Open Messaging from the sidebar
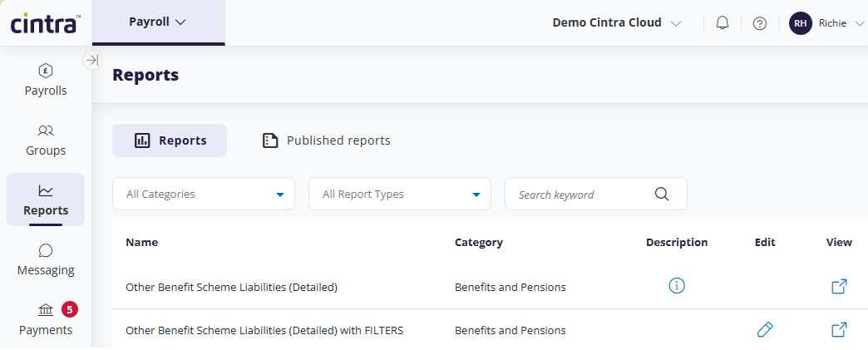 [46, 259]
